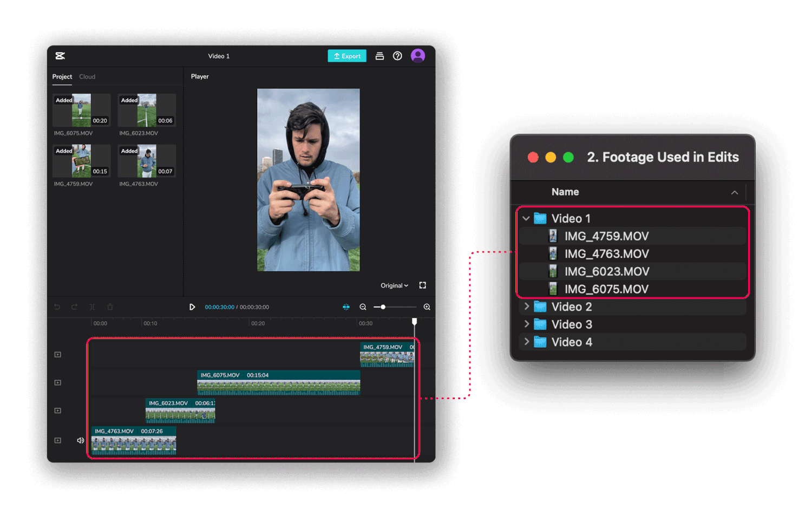Switch to the Cloud tab
This screenshot has width=812, height=508.
[87, 76]
